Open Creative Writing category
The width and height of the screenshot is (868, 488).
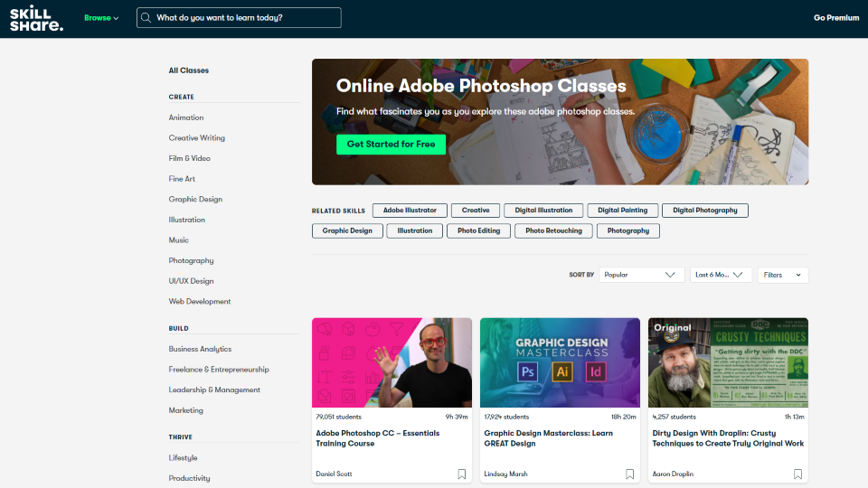coord(196,137)
